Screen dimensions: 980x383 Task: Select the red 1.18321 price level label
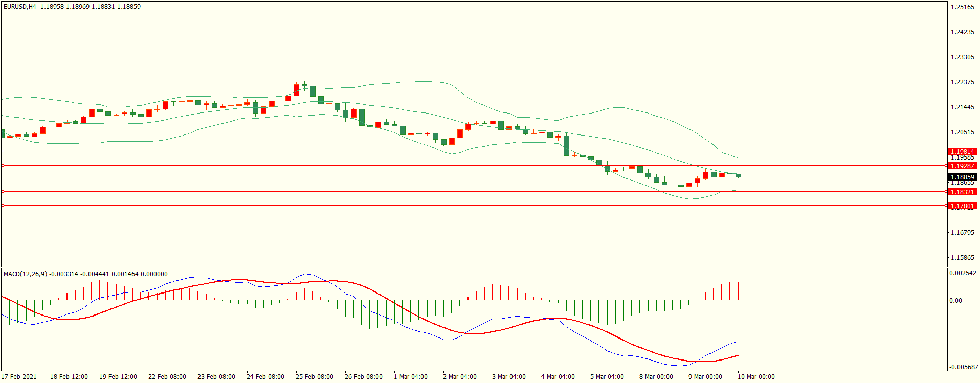(x=962, y=192)
